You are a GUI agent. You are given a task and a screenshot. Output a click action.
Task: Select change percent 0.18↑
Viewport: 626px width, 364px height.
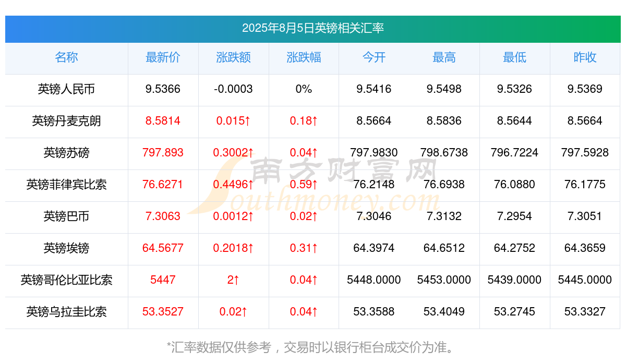coord(304,121)
